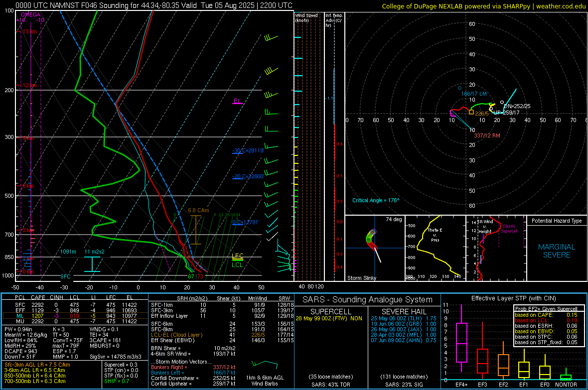
Task: Click the 'Storm Slinky' panel label
Action: pyautogui.click(x=361, y=278)
